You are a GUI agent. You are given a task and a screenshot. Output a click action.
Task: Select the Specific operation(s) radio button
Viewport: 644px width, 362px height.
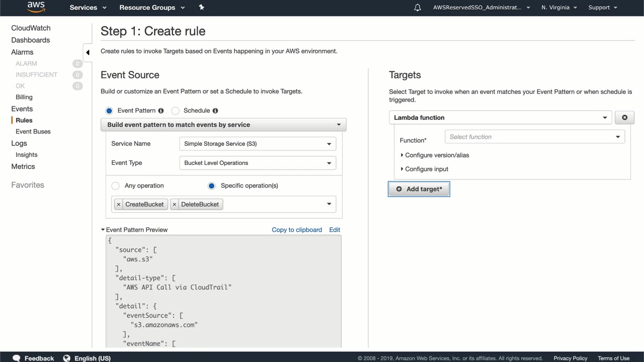click(x=212, y=186)
